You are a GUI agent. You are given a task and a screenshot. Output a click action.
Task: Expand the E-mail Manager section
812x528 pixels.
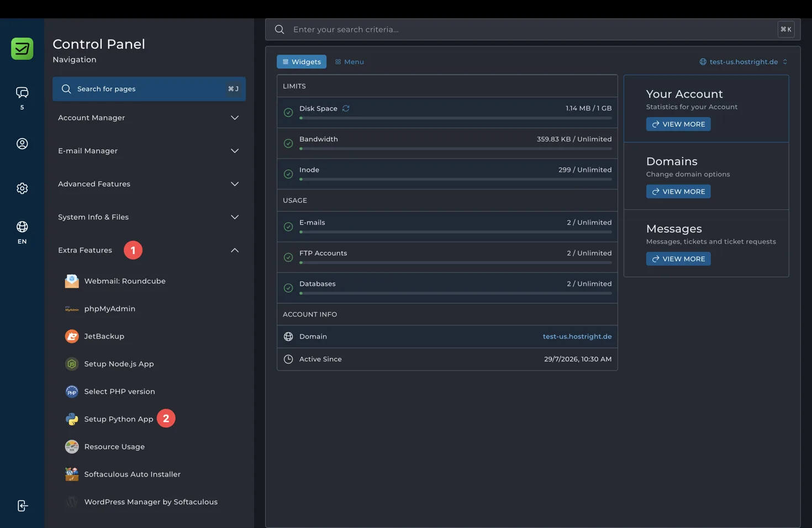[149, 151]
